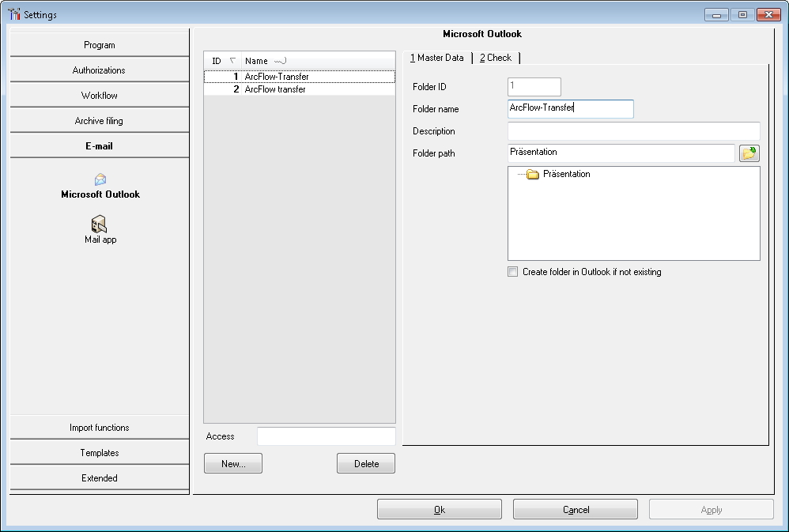This screenshot has width=789, height=532.
Task: Click the Cancel button
Action: [x=576, y=509]
